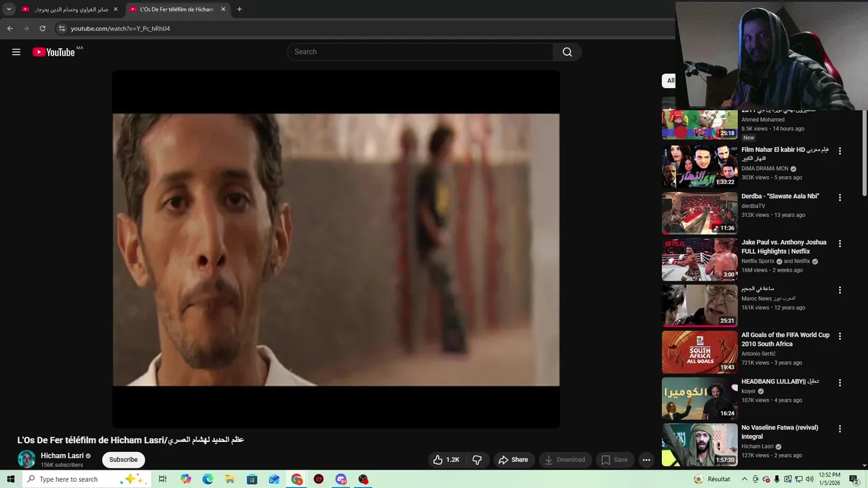Open options for Maroc News video
The width and height of the screenshot is (868, 488).
[x=840, y=290]
